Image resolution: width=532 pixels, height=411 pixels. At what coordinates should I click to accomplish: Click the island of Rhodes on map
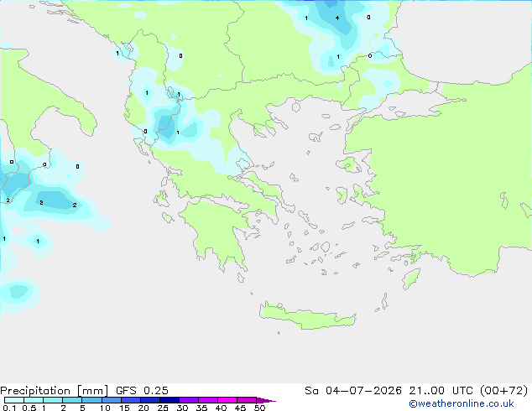[411, 278]
